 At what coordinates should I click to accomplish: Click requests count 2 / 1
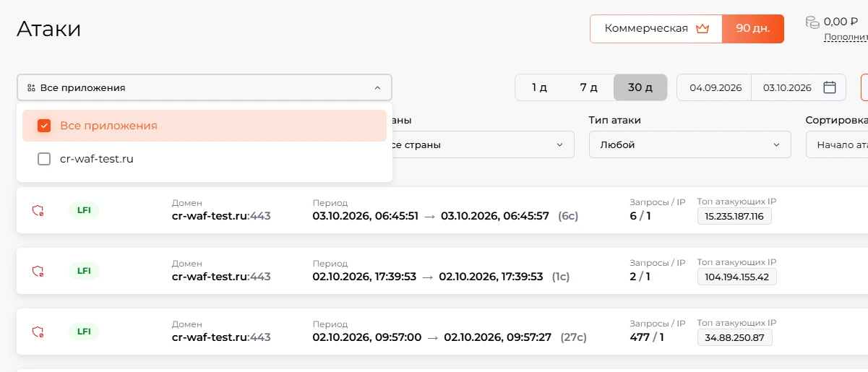tap(640, 277)
